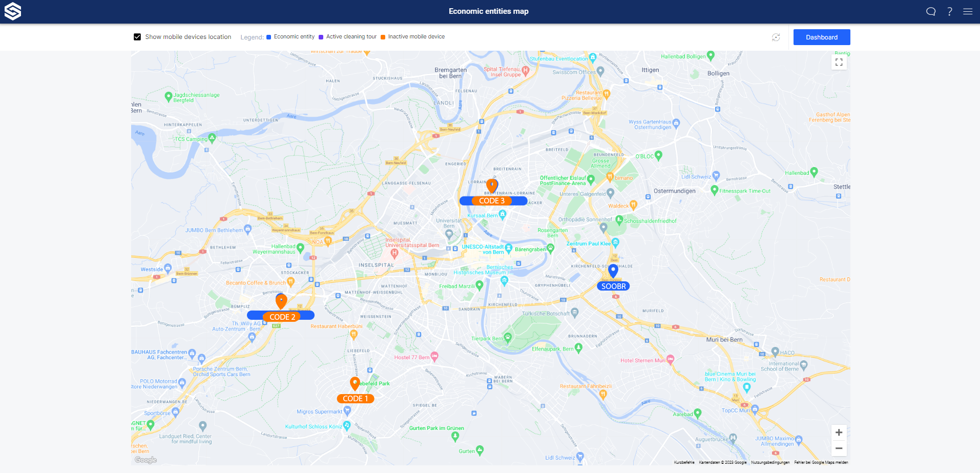Open Nutzungsbedingungen terms link
Screen dimensions: 980x473
770,462
